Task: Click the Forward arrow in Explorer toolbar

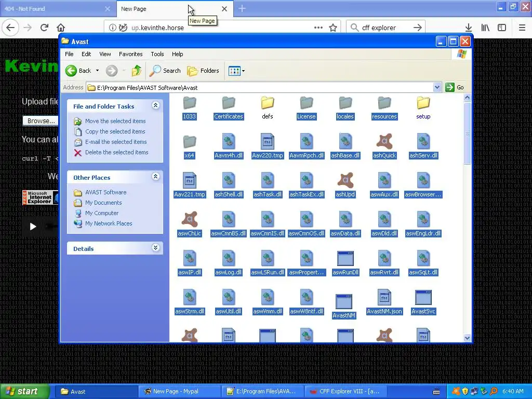Action: tap(111, 71)
